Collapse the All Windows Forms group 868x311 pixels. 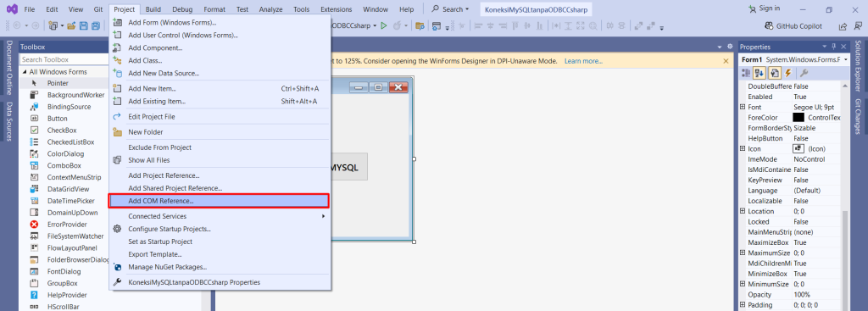(x=25, y=72)
